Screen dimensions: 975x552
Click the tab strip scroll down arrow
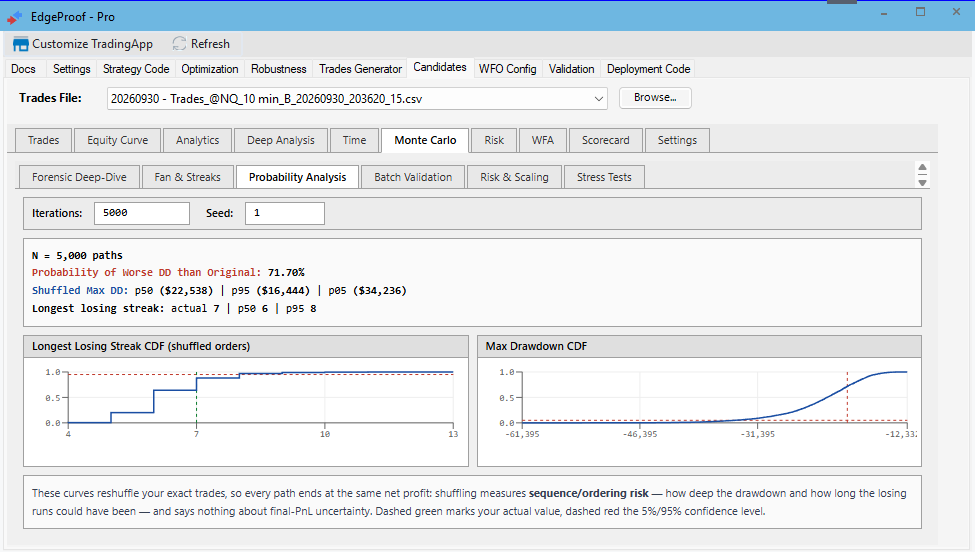click(x=922, y=182)
